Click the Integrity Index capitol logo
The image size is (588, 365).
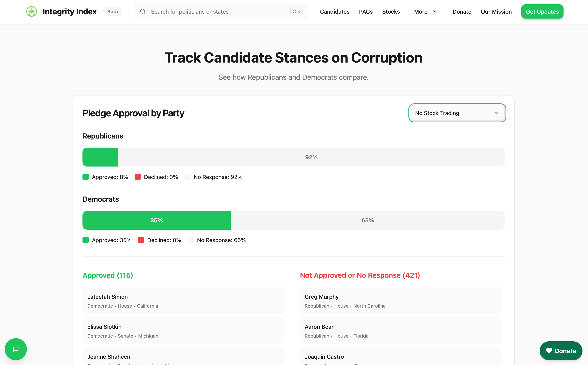tap(32, 11)
